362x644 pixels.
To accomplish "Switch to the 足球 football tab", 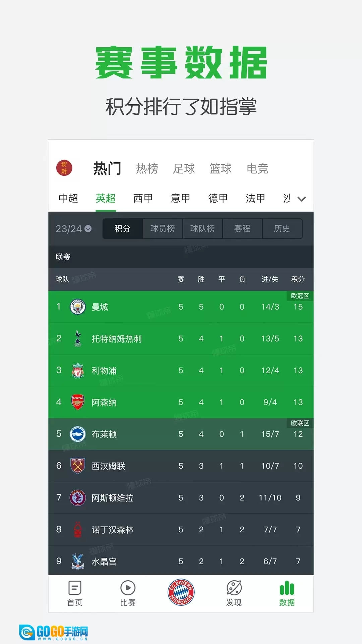I will coord(184,168).
